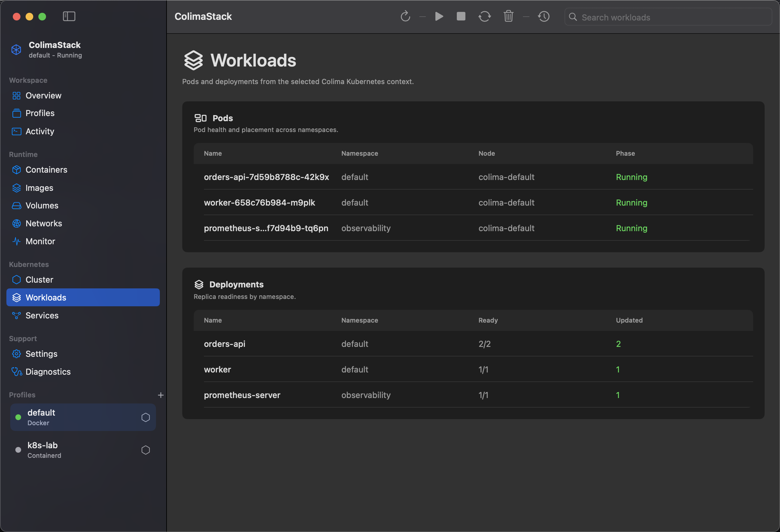Click the search magnifier icon
The image size is (780, 532).
click(x=573, y=17)
